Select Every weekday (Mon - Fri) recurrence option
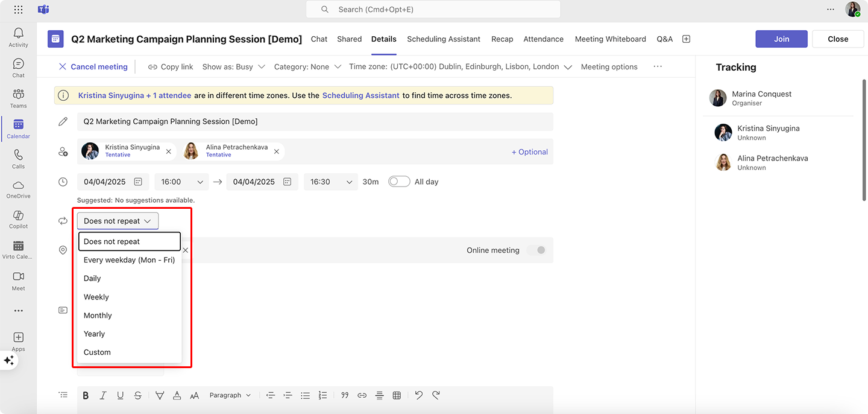 (129, 260)
